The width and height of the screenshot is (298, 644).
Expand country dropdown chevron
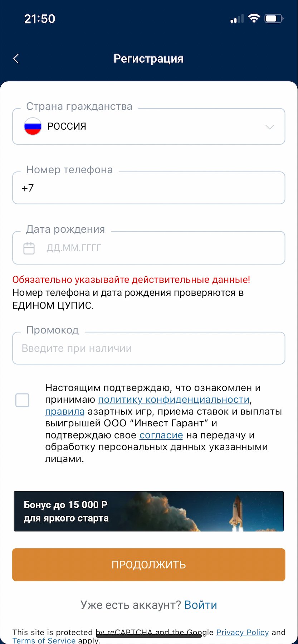(270, 127)
